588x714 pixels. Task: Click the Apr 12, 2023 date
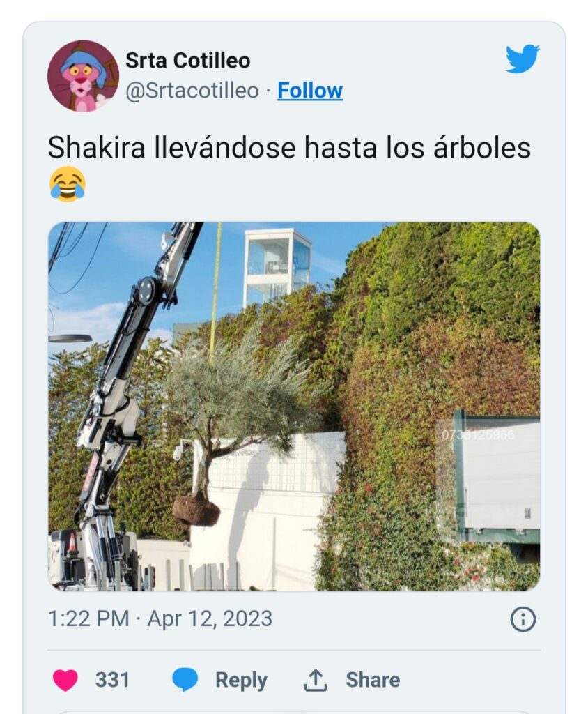coord(210,619)
